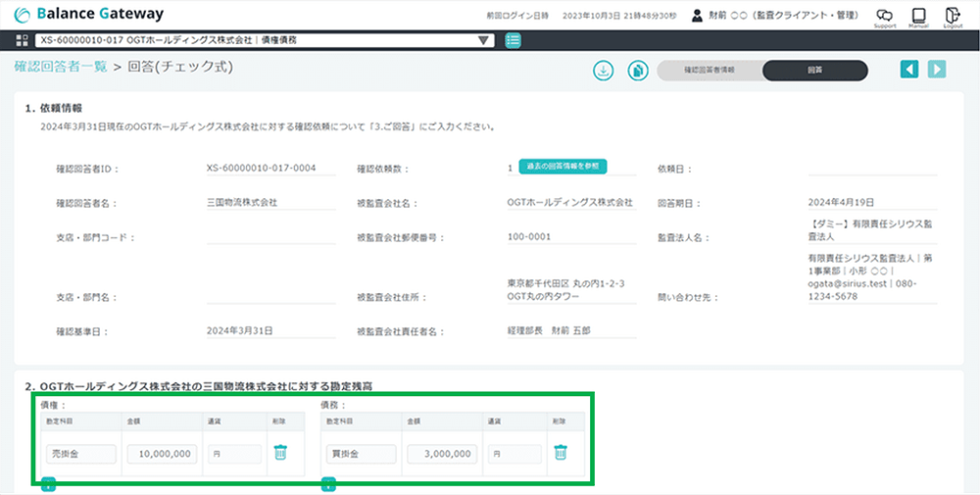Click the download icon in header
Viewport: 980px width, 495px height.
[x=603, y=71]
